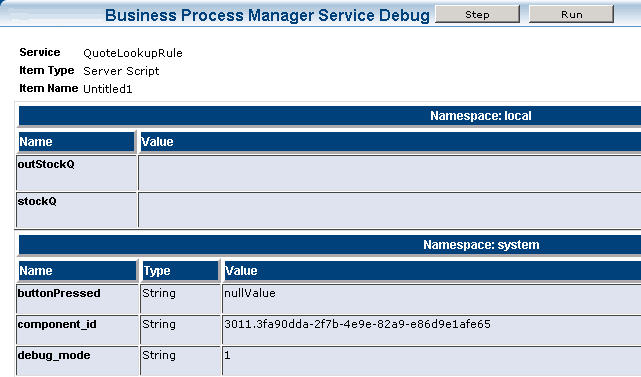The width and height of the screenshot is (641, 377).
Task: Click the Namespace: local header bar
Action: [330, 116]
